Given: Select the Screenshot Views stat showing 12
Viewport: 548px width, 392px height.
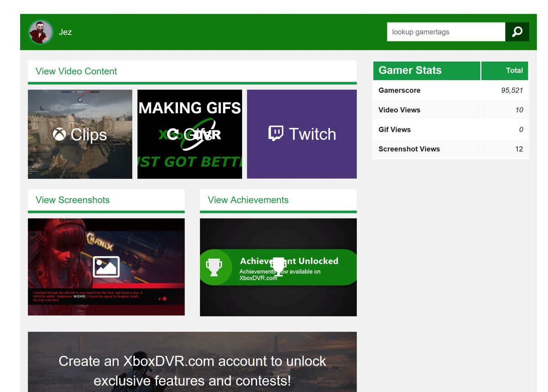Looking at the screenshot, I should click(451, 149).
